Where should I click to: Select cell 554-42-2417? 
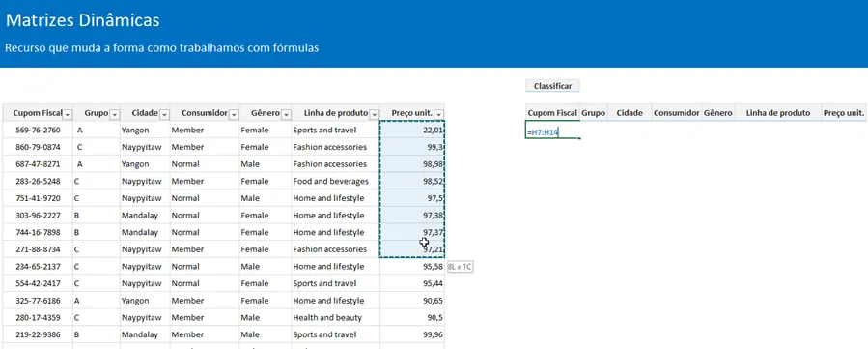(38, 283)
